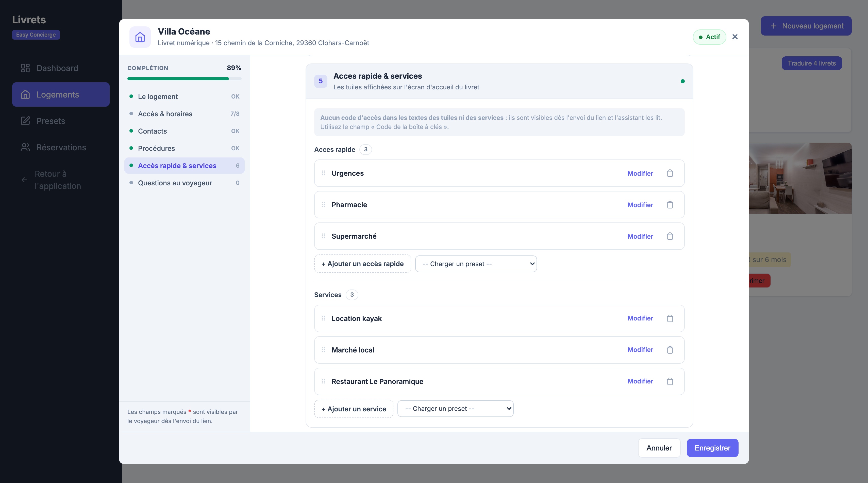Trash the Marché local service

(x=670, y=350)
